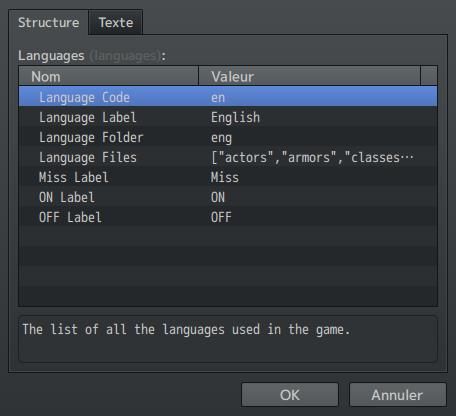Click the ["actors","armors" files list value
The height and width of the screenshot is (416, 456).
click(x=312, y=157)
